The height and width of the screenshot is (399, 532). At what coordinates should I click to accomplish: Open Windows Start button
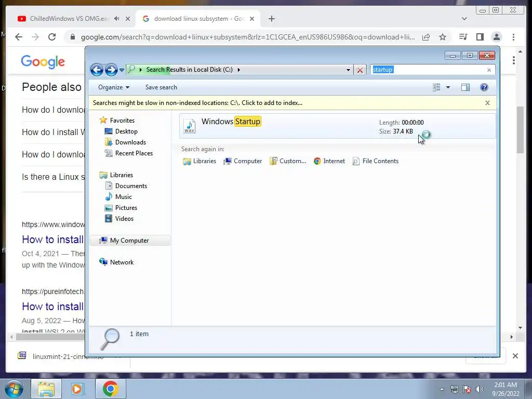(x=14, y=389)
